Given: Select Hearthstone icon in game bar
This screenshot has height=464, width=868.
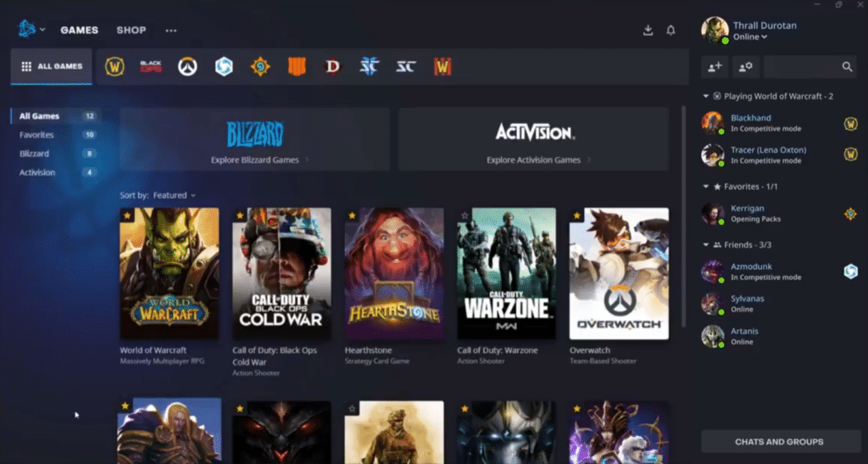Looking at the screenshot, I should click(260, 67).
